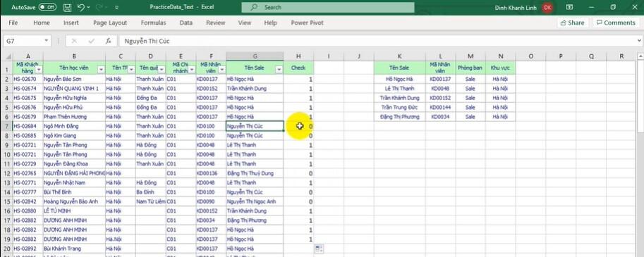Click the Check header cell in column H
This screenshot has width=644, height=257.
pos(298,68)
